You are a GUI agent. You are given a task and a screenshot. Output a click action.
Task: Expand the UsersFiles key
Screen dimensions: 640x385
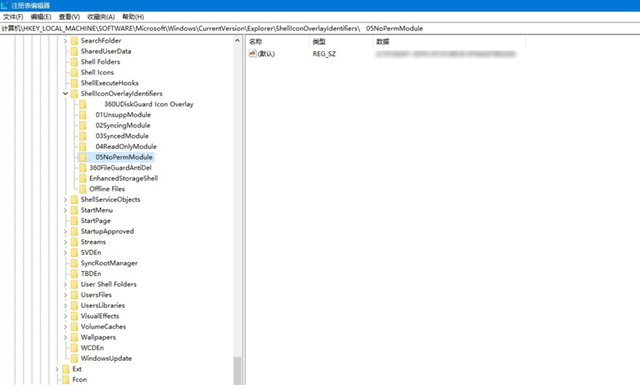65,295
